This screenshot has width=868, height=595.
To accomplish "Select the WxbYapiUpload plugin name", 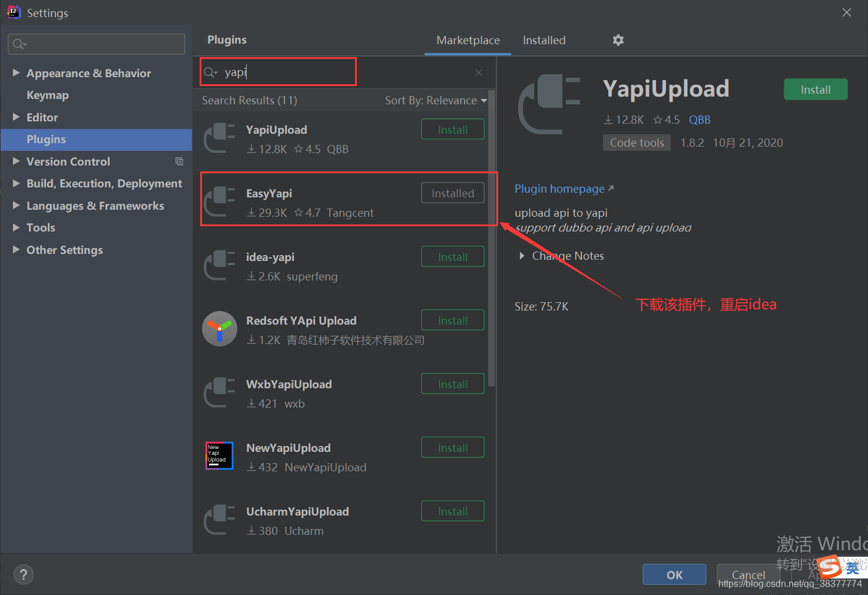I will (x=289, y=384).
